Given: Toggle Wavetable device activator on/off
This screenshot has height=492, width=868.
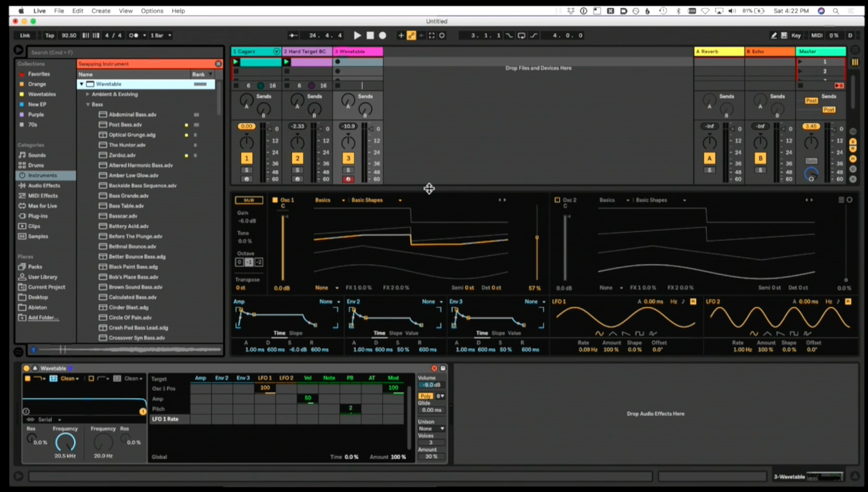Looking at the screenshot, I should point(27,368).
